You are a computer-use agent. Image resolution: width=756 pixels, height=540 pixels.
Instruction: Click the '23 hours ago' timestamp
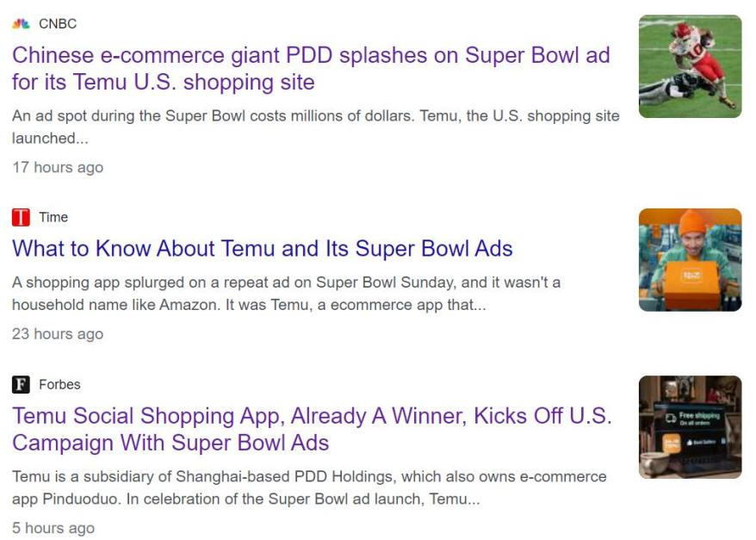coord(58,334)
